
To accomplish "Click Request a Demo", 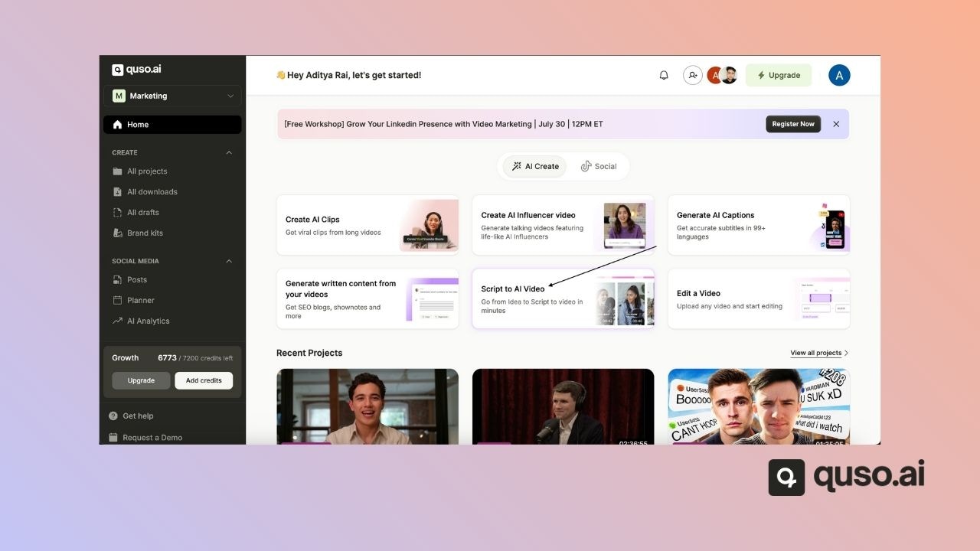I will coord(152,438).
